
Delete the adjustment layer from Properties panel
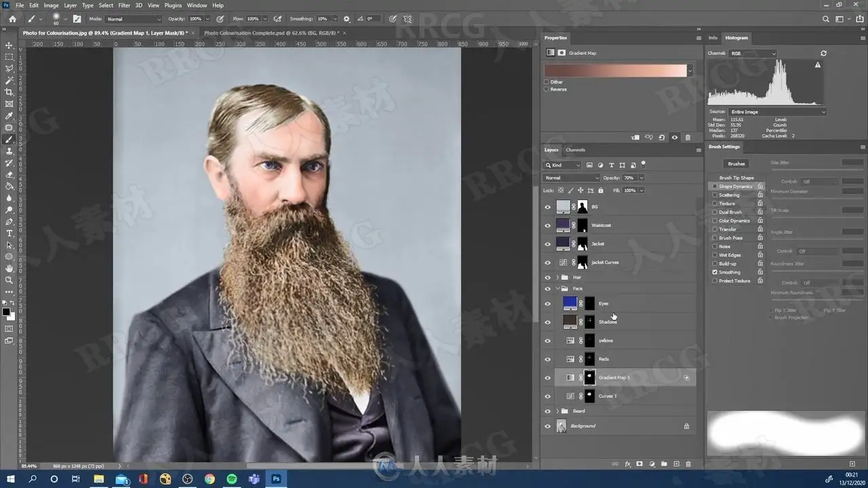pyautogui.click(x=688, y=138)
